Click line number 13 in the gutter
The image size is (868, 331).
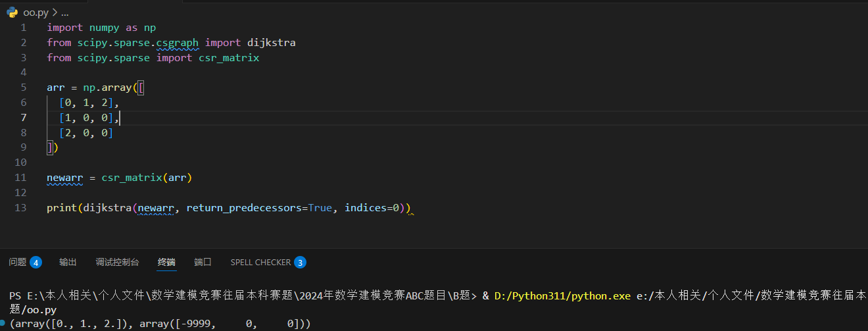pos(21,208)
